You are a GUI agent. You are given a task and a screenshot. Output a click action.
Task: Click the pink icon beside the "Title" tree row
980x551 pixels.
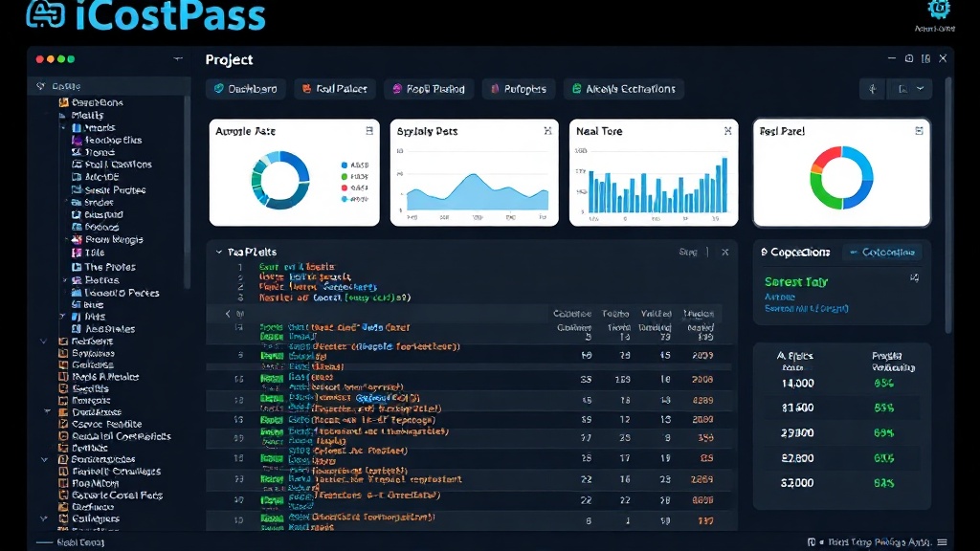(77, 253)
